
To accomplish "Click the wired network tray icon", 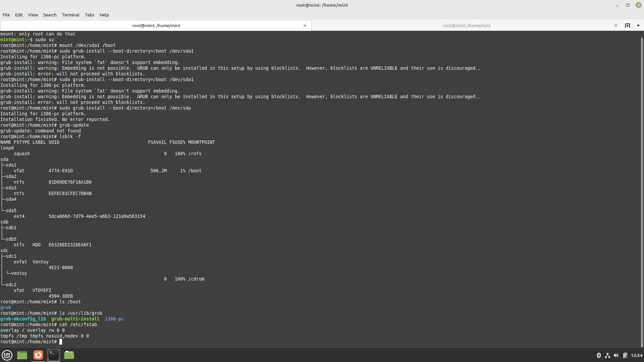I will pos(607,355).
